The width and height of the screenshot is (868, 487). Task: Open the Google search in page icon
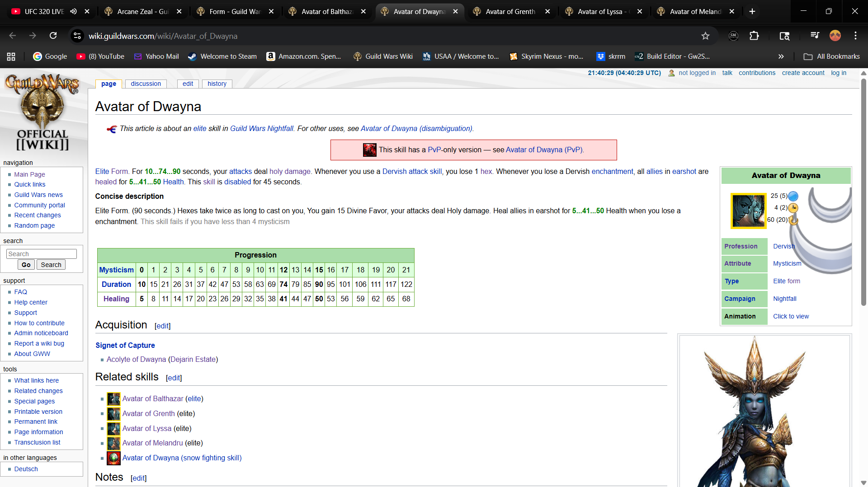tap(784, 36)
